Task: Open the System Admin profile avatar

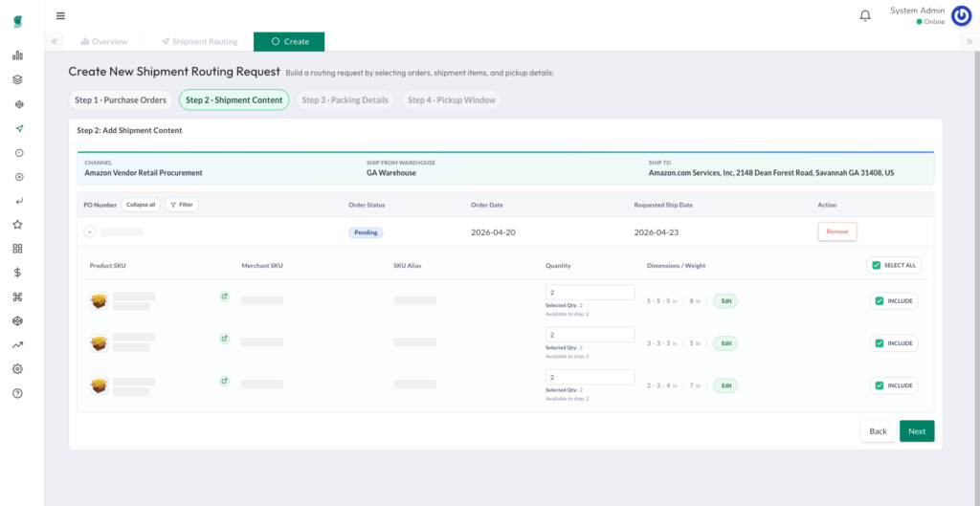Action: pos(961,16)
